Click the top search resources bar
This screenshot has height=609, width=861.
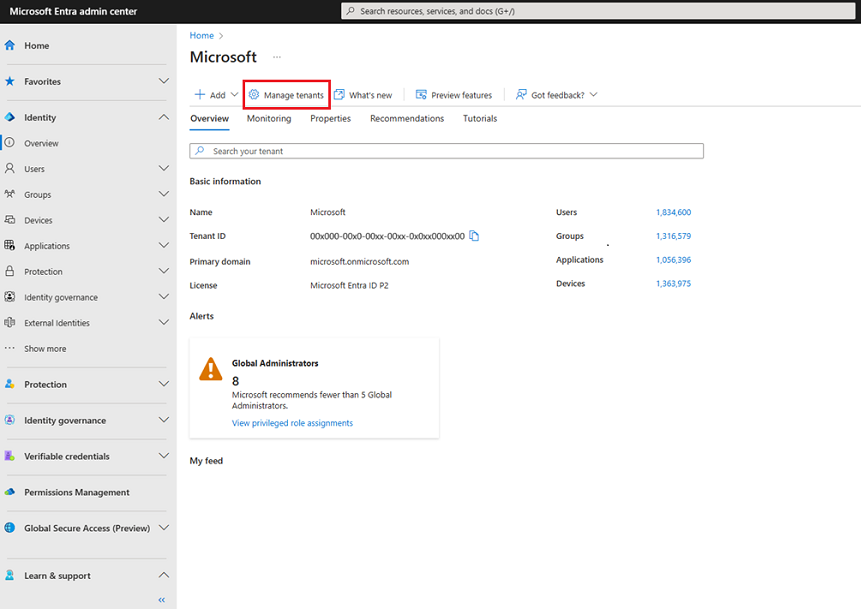pyautogui.click(x=598, y=11)
